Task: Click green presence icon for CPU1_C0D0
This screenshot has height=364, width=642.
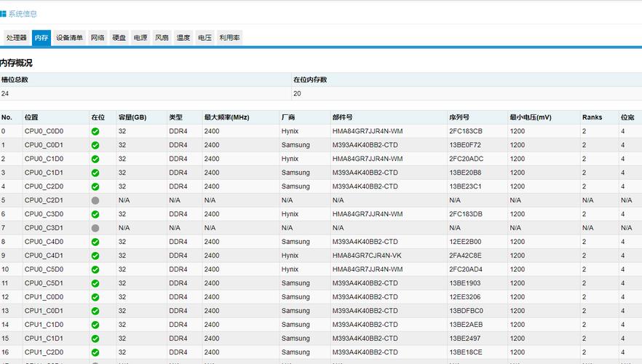Action: click(95, 297)
